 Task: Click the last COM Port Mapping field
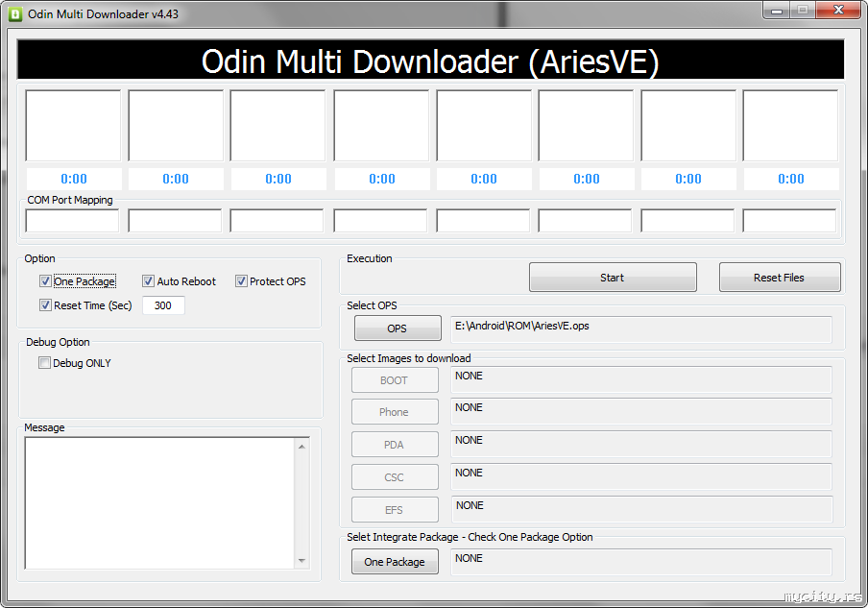click(789, 220)
